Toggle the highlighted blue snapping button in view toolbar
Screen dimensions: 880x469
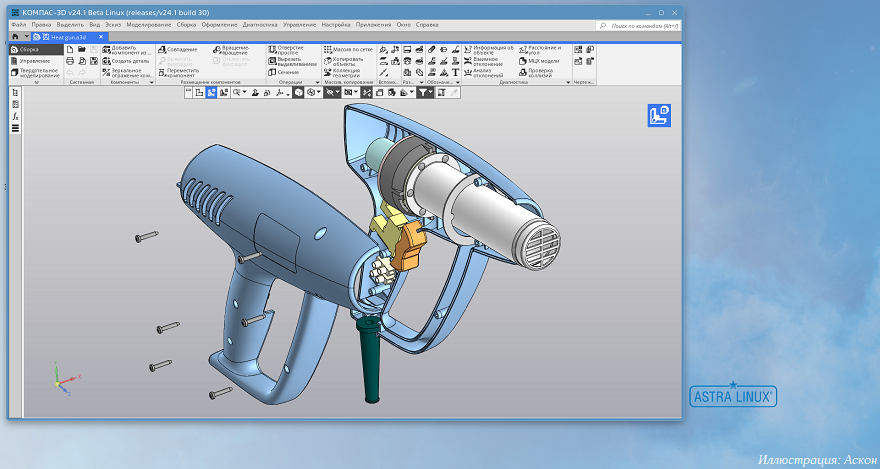tap(211, 92)
